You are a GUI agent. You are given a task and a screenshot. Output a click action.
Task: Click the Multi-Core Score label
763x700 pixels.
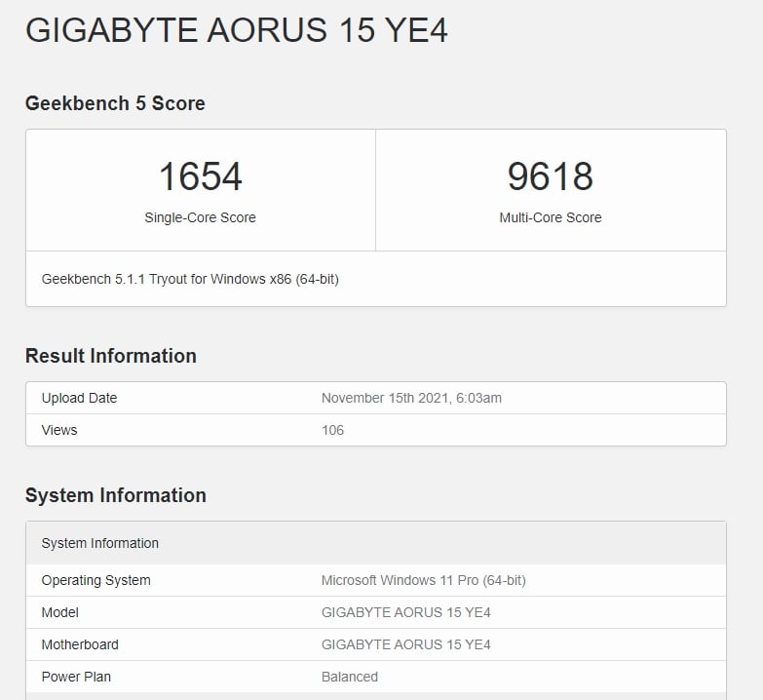(x=550, y=217)
